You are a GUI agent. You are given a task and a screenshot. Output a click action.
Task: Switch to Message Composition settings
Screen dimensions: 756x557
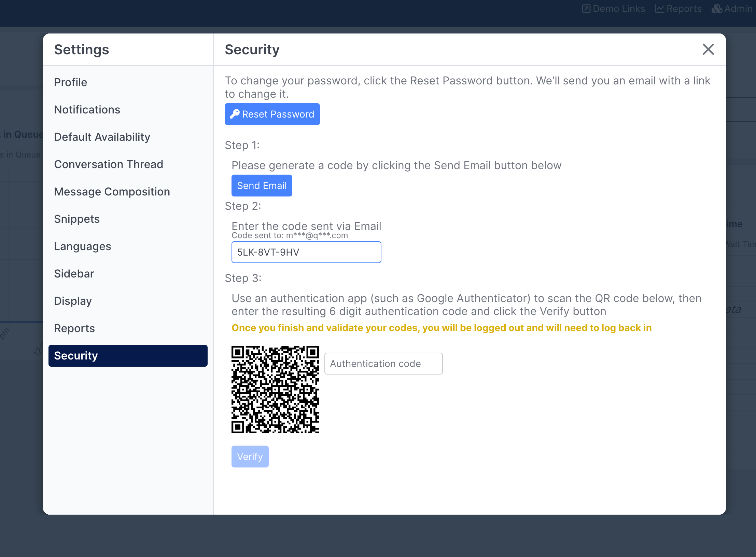pos(112,192)
